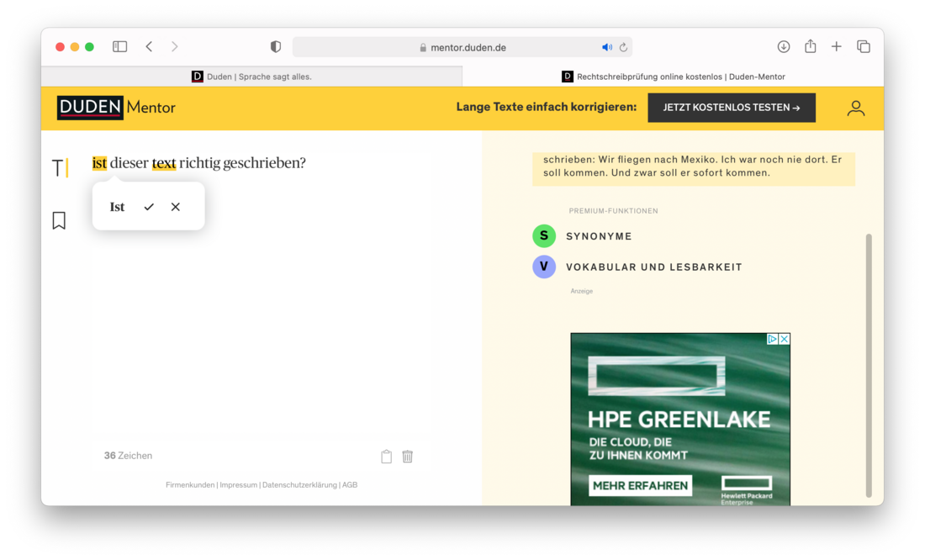Switch to 'Duden | Sprache sagt alles.' tab
This screenshot has width=925, height=560.
pyautogui.click(x=251, y=77)
